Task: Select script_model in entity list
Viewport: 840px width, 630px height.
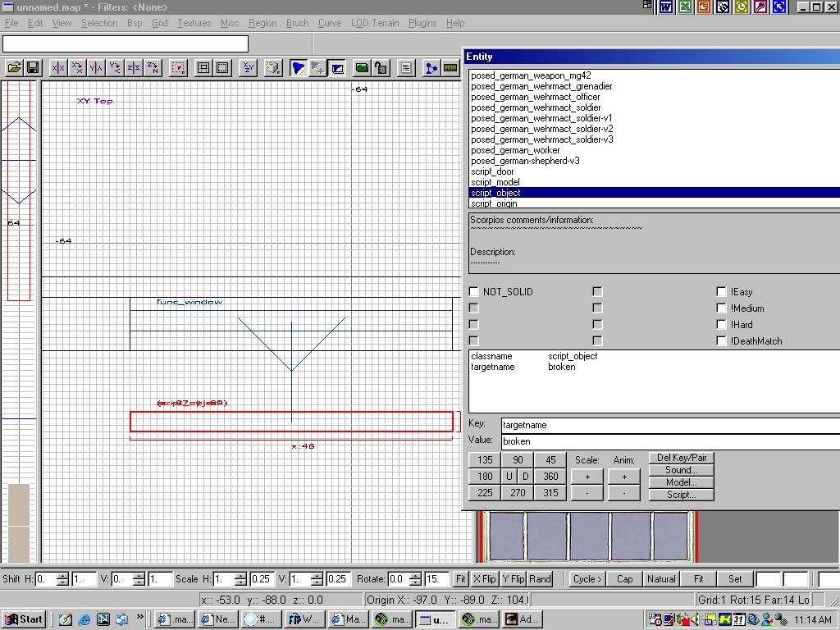Action: click(495, 182)
